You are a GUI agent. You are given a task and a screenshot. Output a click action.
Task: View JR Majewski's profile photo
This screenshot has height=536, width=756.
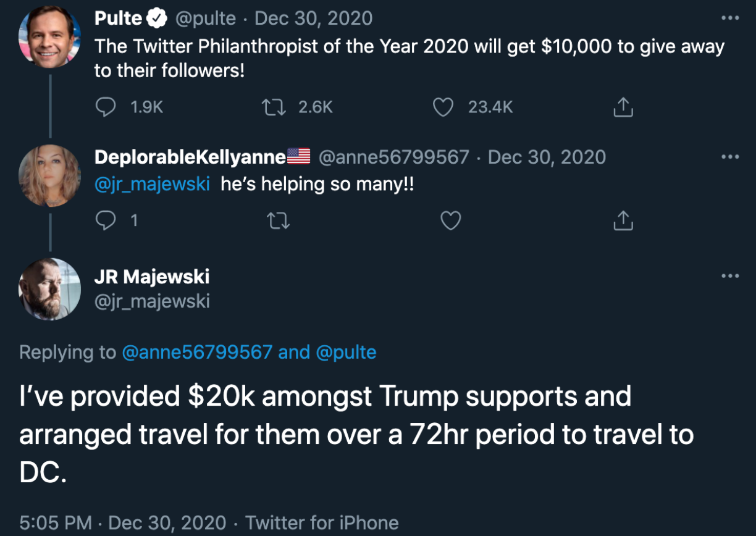click(x=49, y=289)
